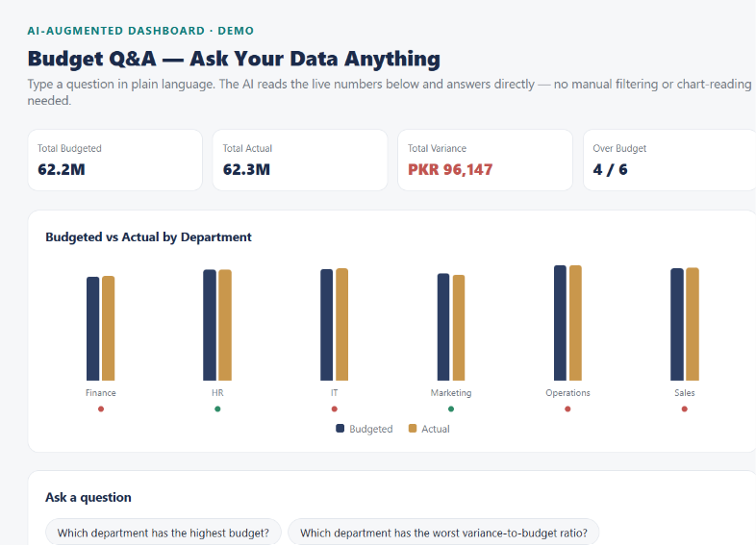Select the Total Variance PKR 96,147 card
Image resolution: width=756 pixels, height=546 pixels.
[x=485, y=160]
